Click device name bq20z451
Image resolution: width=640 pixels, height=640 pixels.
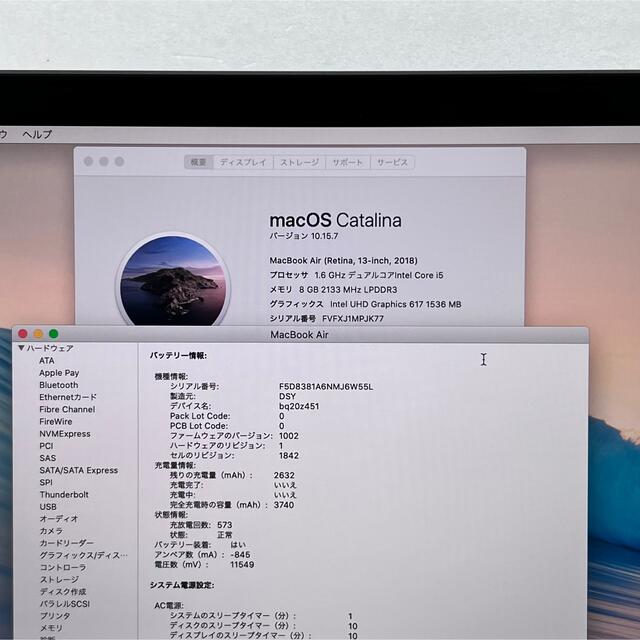point(299,407)
